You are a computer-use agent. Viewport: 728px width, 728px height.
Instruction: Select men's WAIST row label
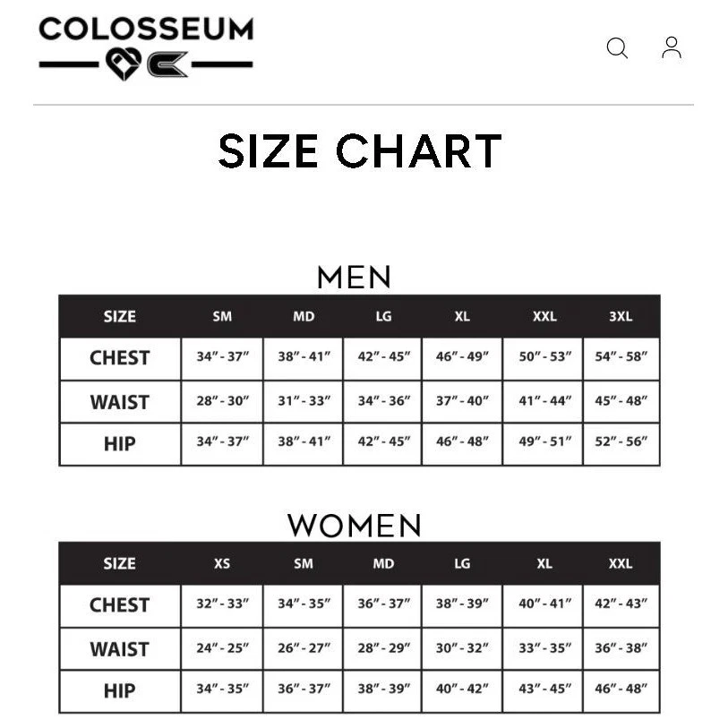(x=119, y=401)
